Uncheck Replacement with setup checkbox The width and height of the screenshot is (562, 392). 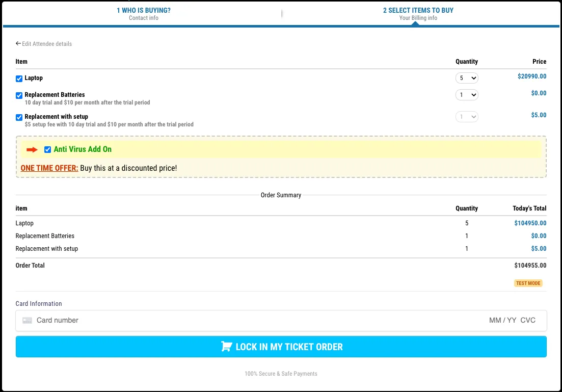pos(19,117)
